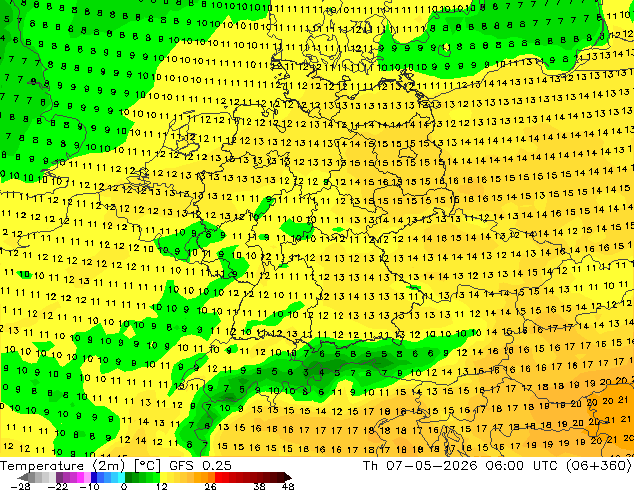Click the left arrow end of the color bar
Screen dimensions: 634x490
[23, 477]
